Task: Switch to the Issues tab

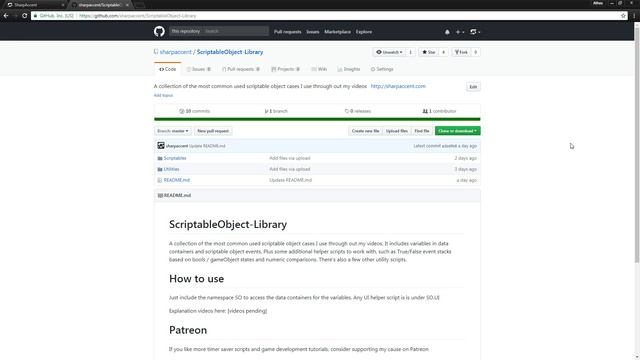Action: click(x=199, y=69)
